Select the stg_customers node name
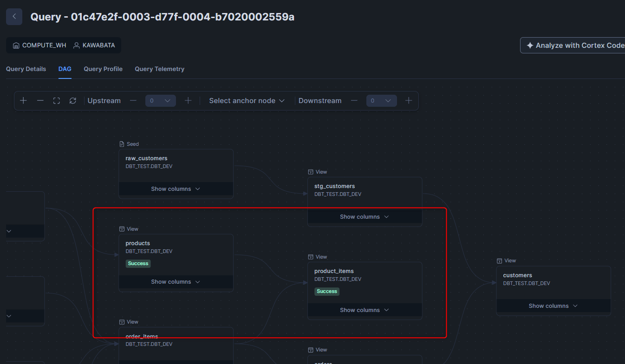The height and width of the screenshot is (364, 625). click(x=334, y=186)
